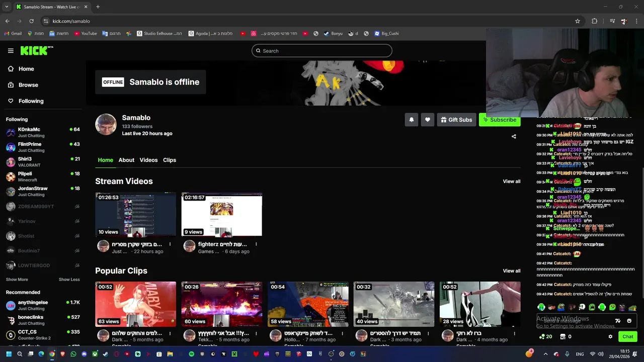
Task: Switch to the About tab
Action: point(126,160)
